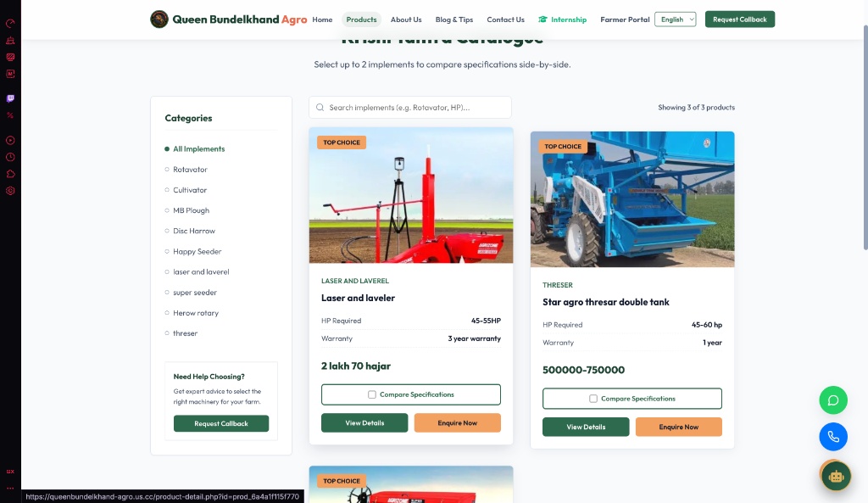
Task: Tick compare checkbox for Star agro thresar
Action: tap(593, 399)
